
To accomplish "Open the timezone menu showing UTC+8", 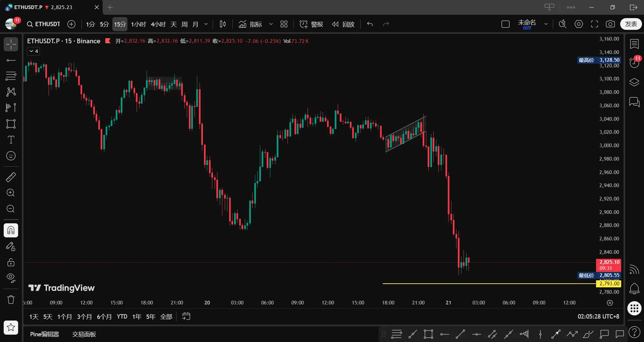I will (598, 317).
